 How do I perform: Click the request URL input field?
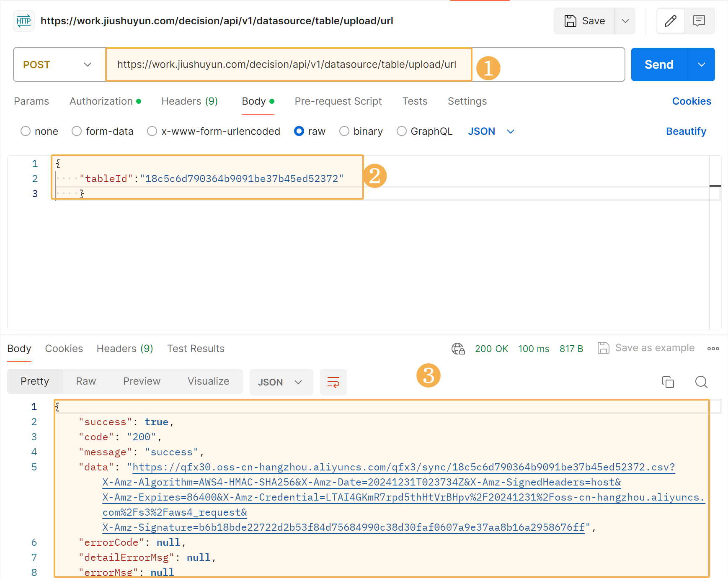pos(287,64)
